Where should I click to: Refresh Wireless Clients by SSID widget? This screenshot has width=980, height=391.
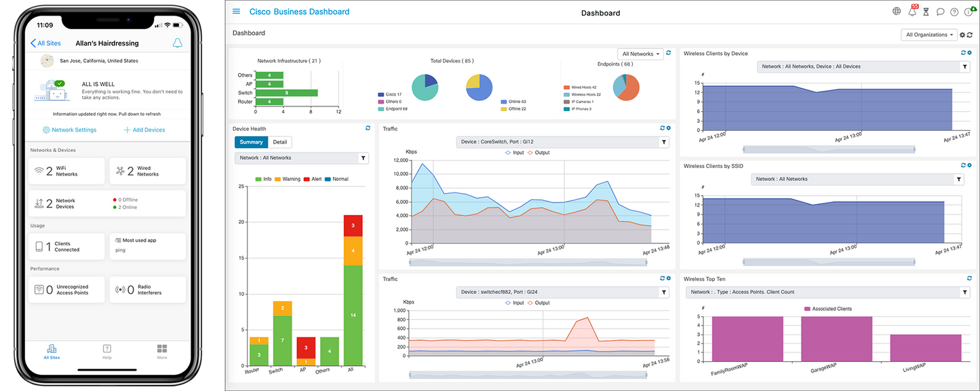pyautogui.click(x=963, y=165)
